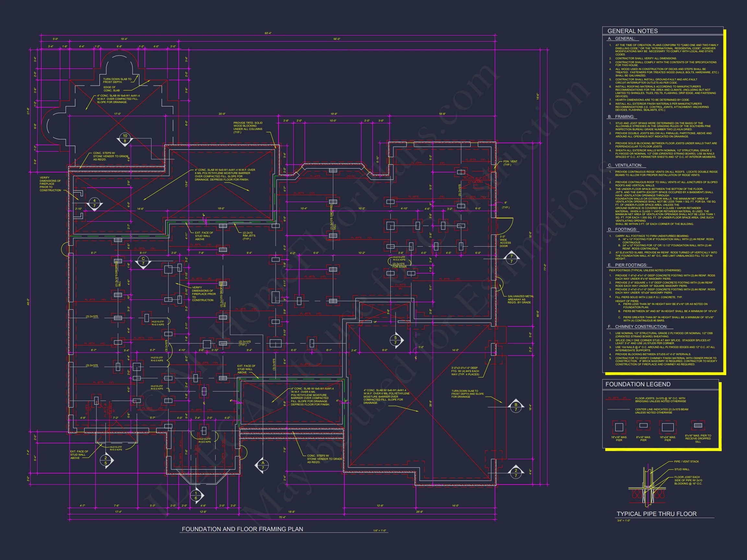Click the 4/7 section callout marker
Viewport: 747px width, 560px height.
pos(95,203)
